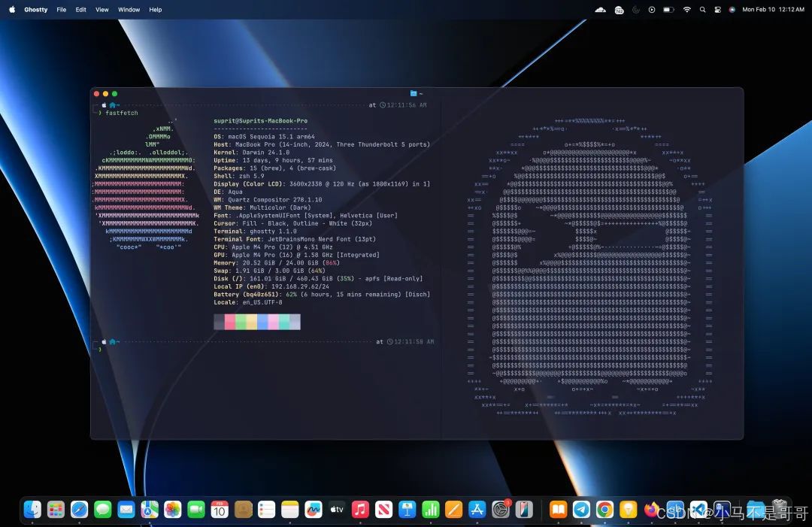Open the Contacts app in the dock
Image resolution: width=812 pixels, height=527 pixels.
click(x=243, y=510)
